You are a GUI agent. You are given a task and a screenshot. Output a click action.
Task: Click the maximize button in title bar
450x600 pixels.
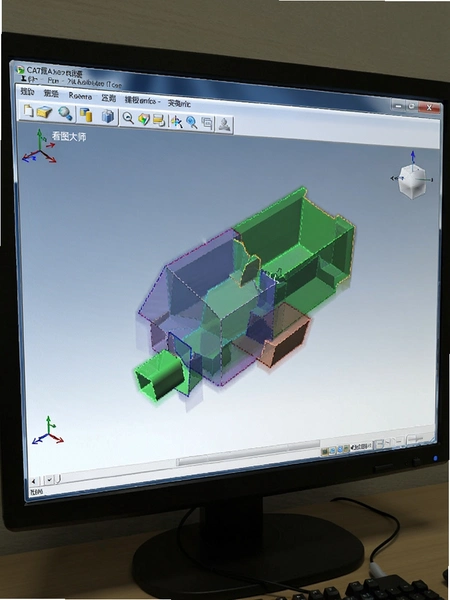[x=412, y=106]
